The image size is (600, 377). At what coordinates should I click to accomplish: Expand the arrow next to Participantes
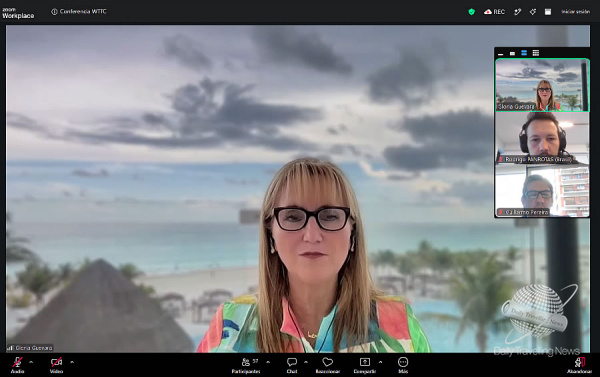[268, 362]
